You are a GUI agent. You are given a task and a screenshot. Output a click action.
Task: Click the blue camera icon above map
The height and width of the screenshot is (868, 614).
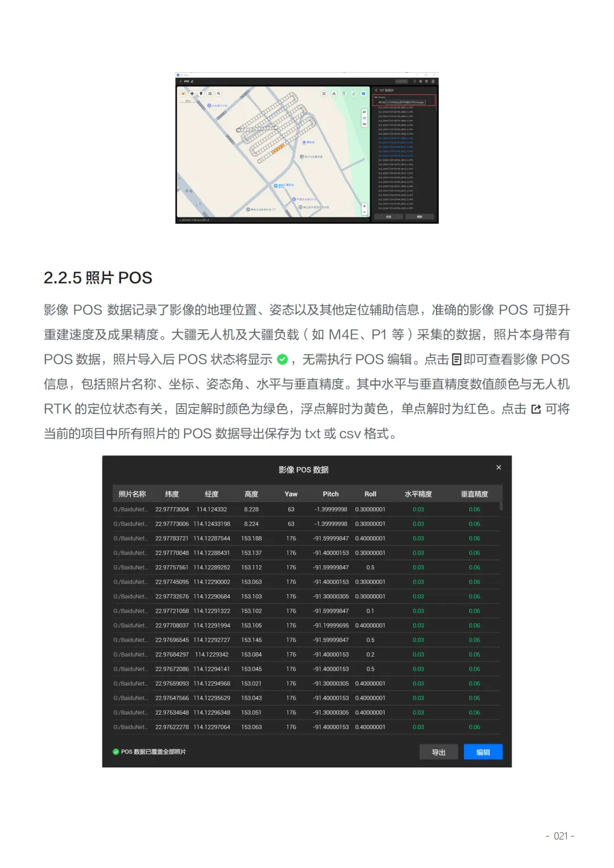363,94
